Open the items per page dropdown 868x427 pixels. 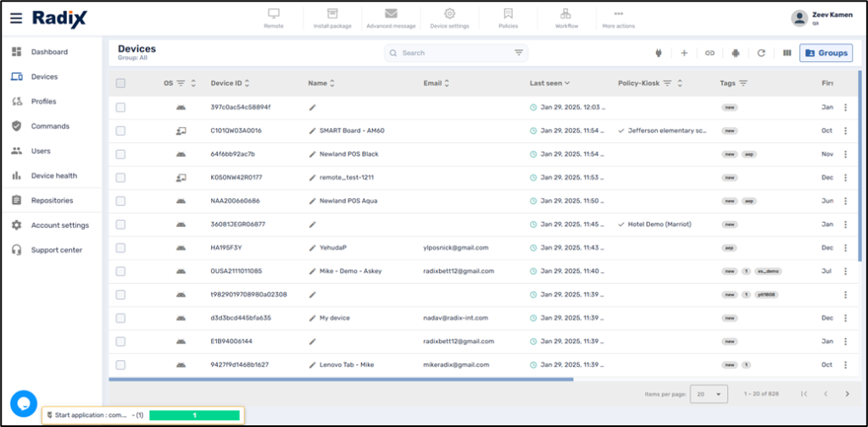709,394
